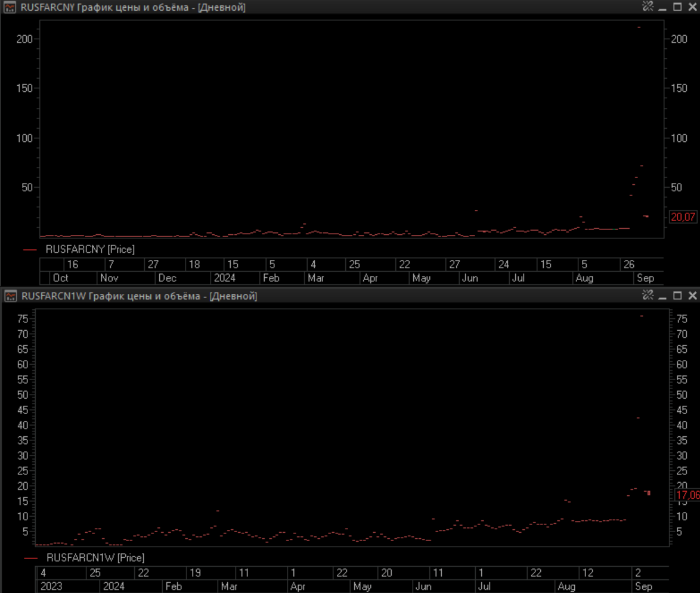Click day 12 on the RUSFARCN1W date axis

pyautogui.click(x=588, y=573)
